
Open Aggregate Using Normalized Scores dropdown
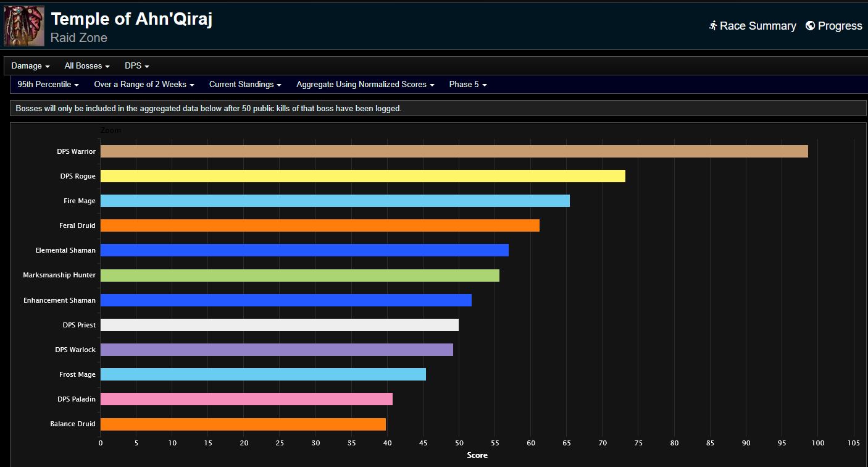[x=365, y=84]
